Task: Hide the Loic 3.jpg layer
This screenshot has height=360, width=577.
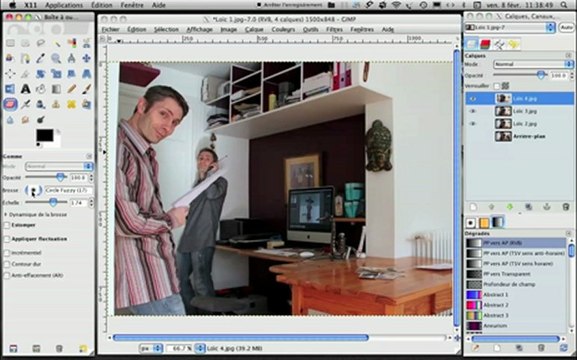Action: 472,111
